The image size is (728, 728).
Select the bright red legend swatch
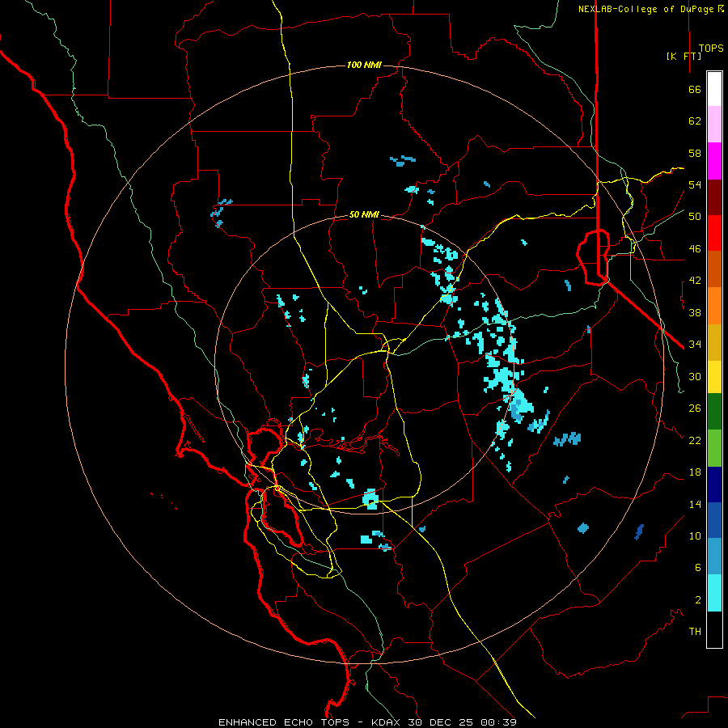click(714, 233)
